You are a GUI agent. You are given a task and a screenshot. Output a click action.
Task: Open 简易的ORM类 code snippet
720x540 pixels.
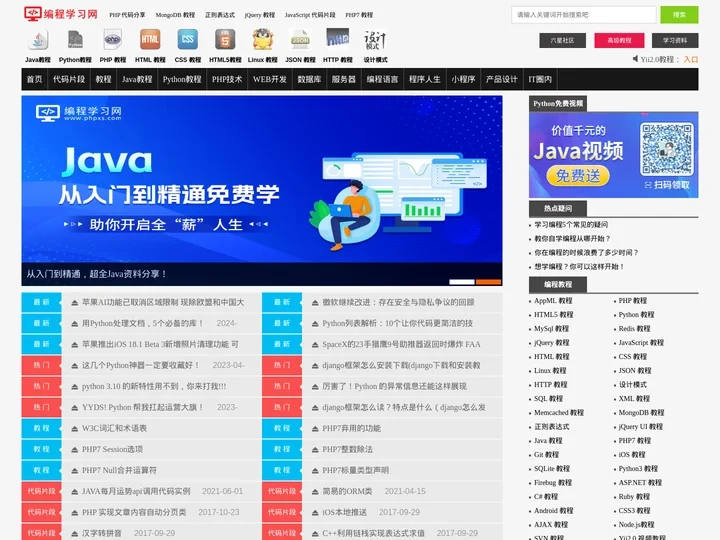[347, 491]
